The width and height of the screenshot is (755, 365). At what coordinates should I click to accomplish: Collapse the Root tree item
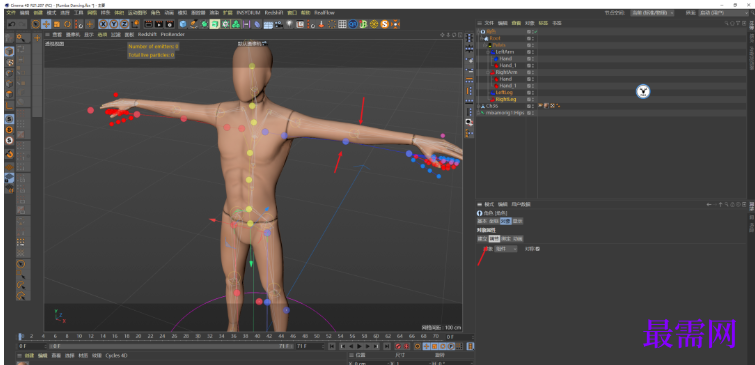click(x=482, y=38)
